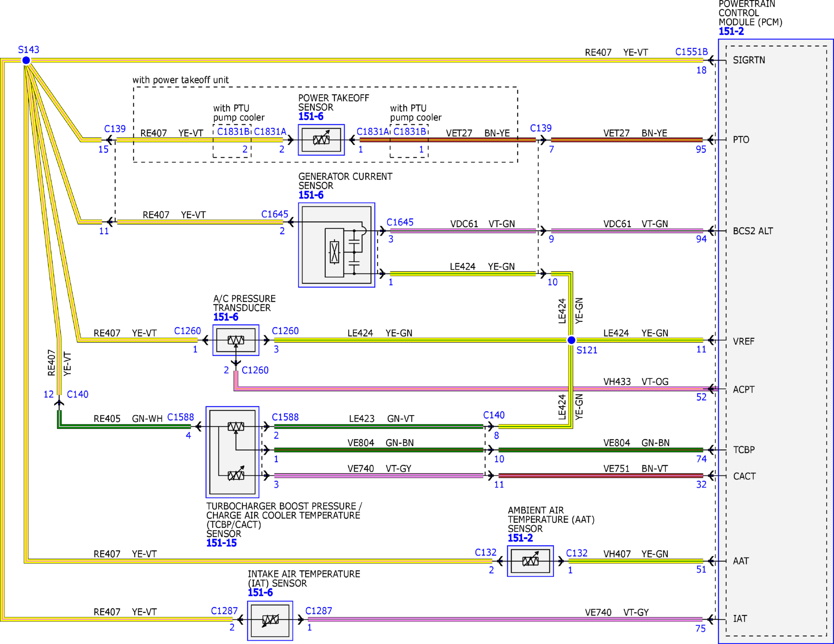Click the SIGRTN pin label in the PCM
Screen dimensions: 834x644
click(x=749, y=60)
